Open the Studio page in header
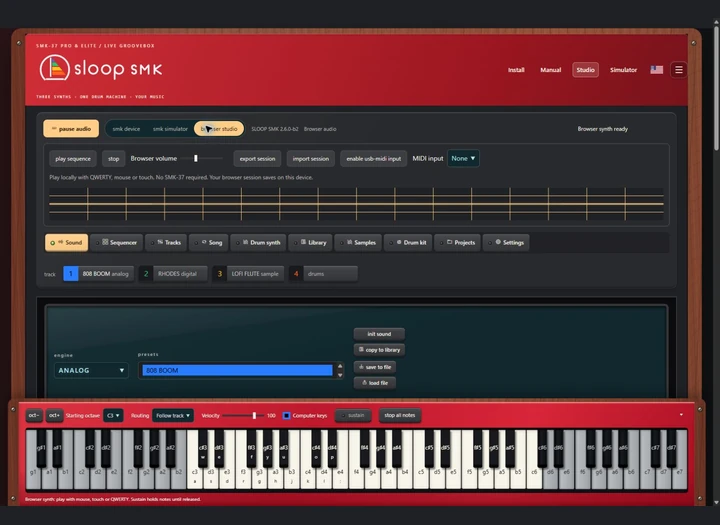Image resolution: width=720 pixels, height=525 pixels. point(585,70)
